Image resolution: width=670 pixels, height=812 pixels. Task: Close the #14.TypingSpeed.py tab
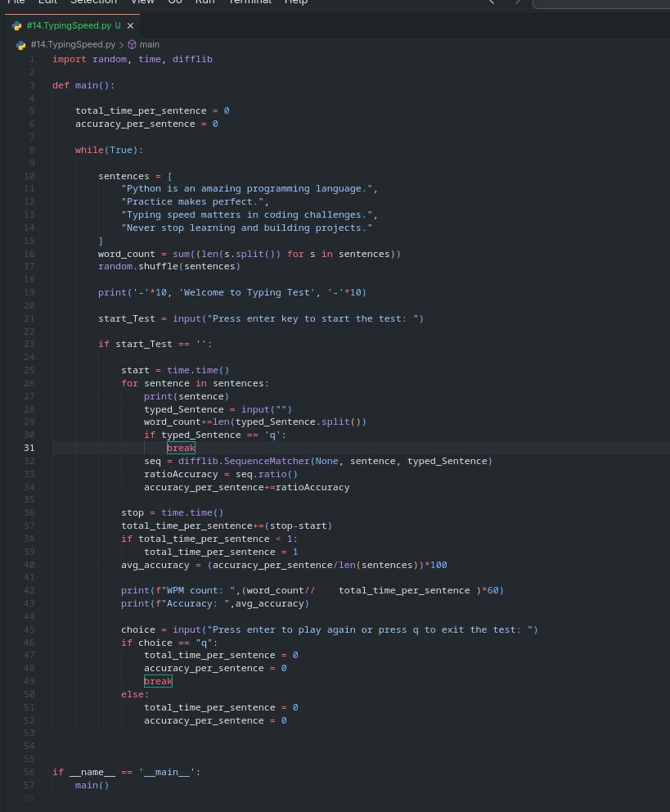[x=130, y=25]
